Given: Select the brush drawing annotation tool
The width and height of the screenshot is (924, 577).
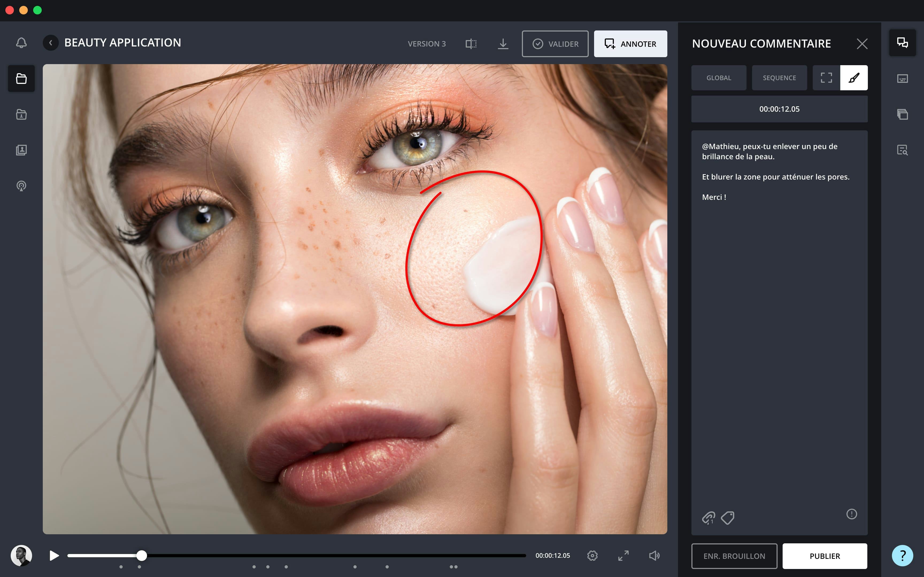Looking at the screenshot, I should click(854, 78).
